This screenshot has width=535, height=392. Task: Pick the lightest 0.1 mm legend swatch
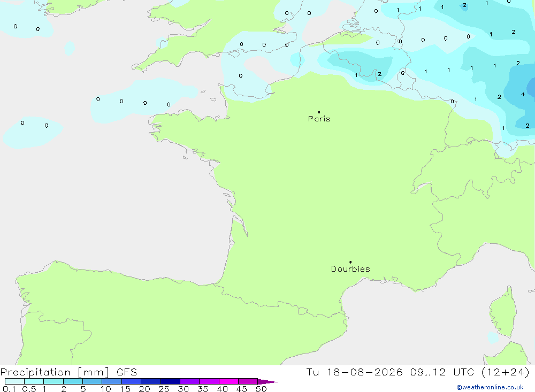(14, 381)
